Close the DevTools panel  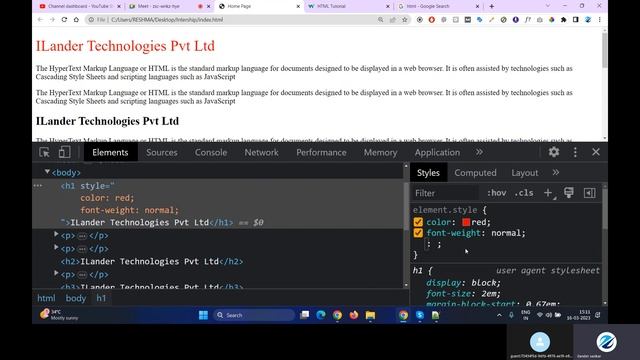coord(596,152)
